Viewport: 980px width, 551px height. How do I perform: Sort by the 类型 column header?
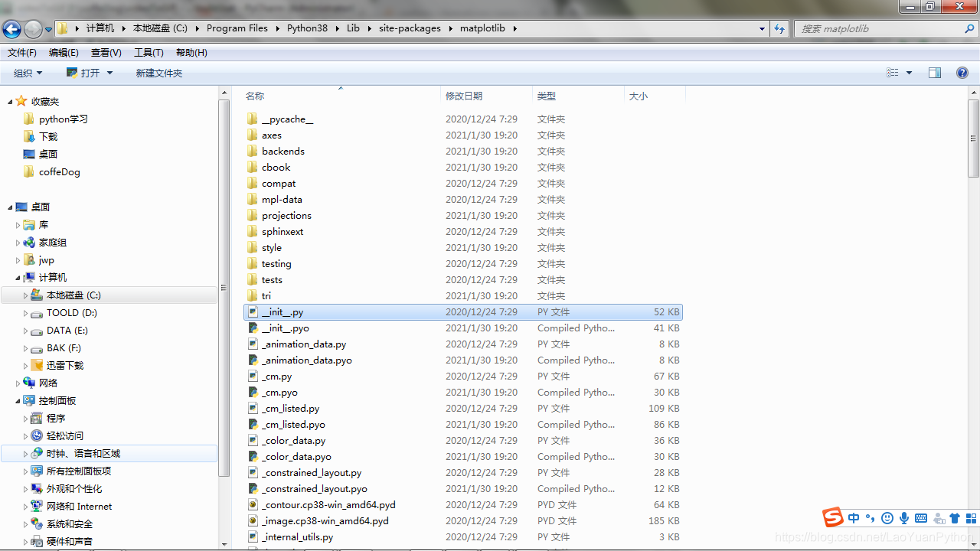[x=578, y=96]
